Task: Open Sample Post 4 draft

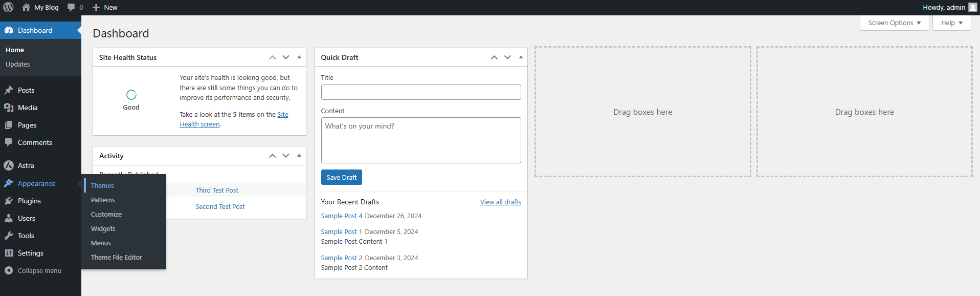Action: tap(342, 216)
